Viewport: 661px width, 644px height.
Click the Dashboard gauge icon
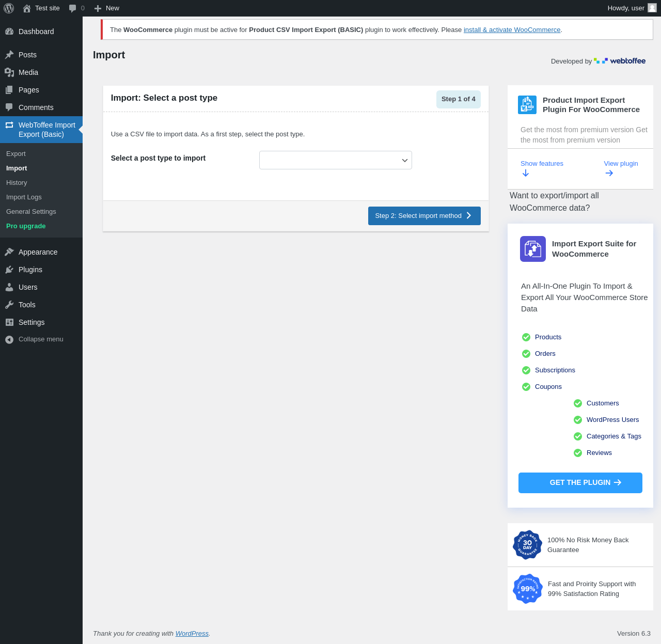(9, 32)
